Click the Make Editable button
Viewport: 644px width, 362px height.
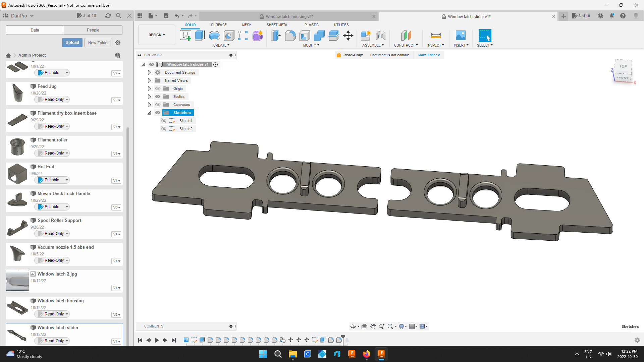(x=429, y=55)
